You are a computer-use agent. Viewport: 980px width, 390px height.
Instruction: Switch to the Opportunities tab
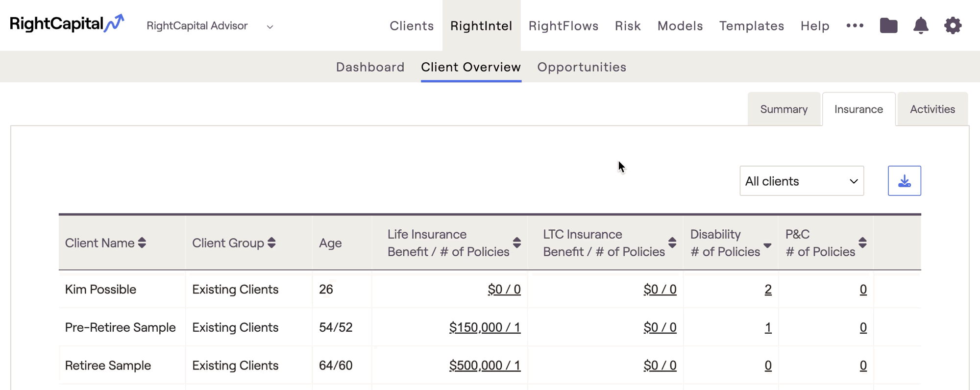pos(582,67)
